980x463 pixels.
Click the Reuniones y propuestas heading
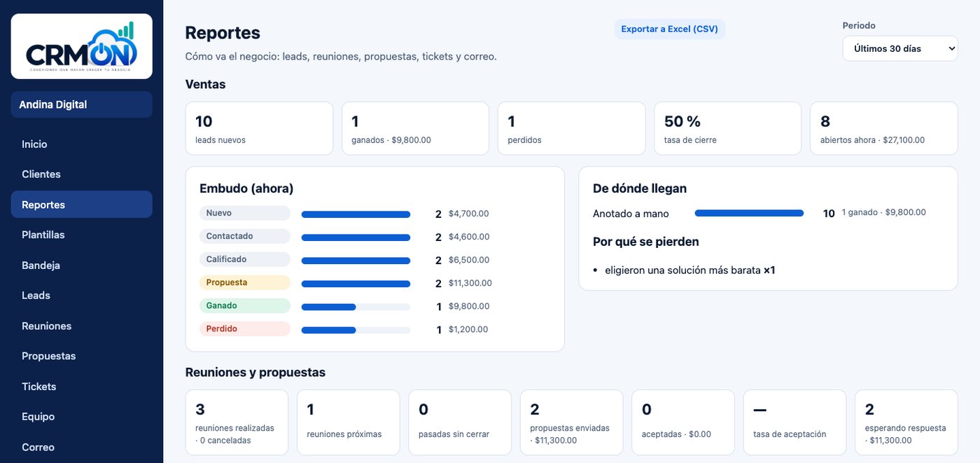click(255, 373)
